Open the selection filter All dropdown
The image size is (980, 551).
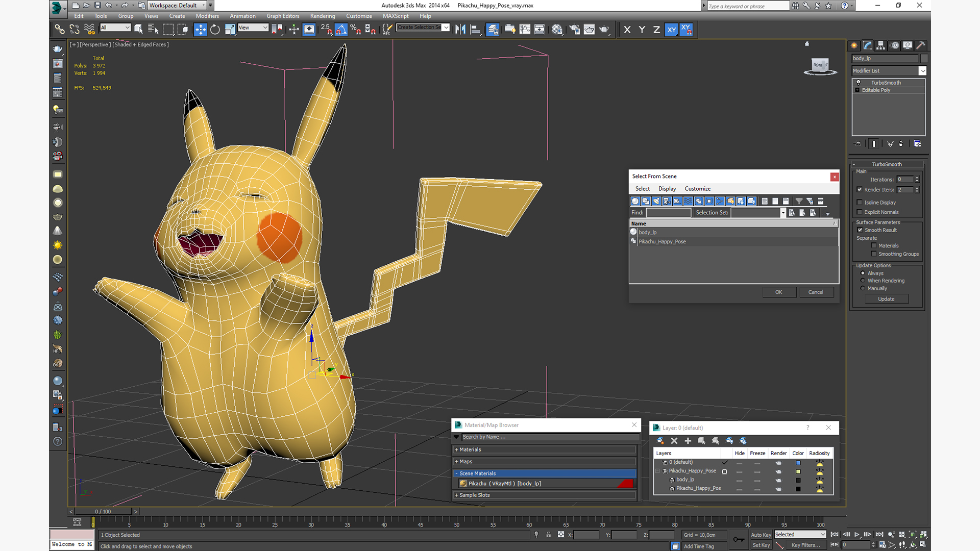(115, 28)
